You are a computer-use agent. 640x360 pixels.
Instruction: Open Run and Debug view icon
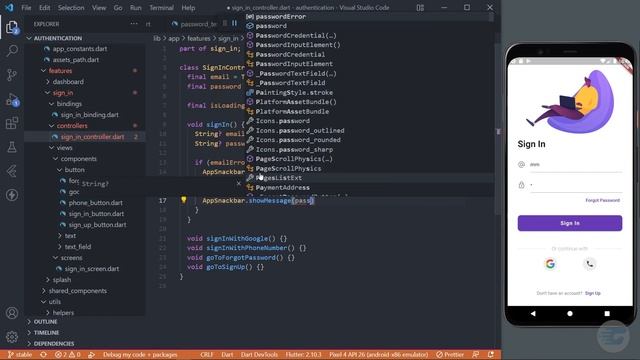(12, 100)
